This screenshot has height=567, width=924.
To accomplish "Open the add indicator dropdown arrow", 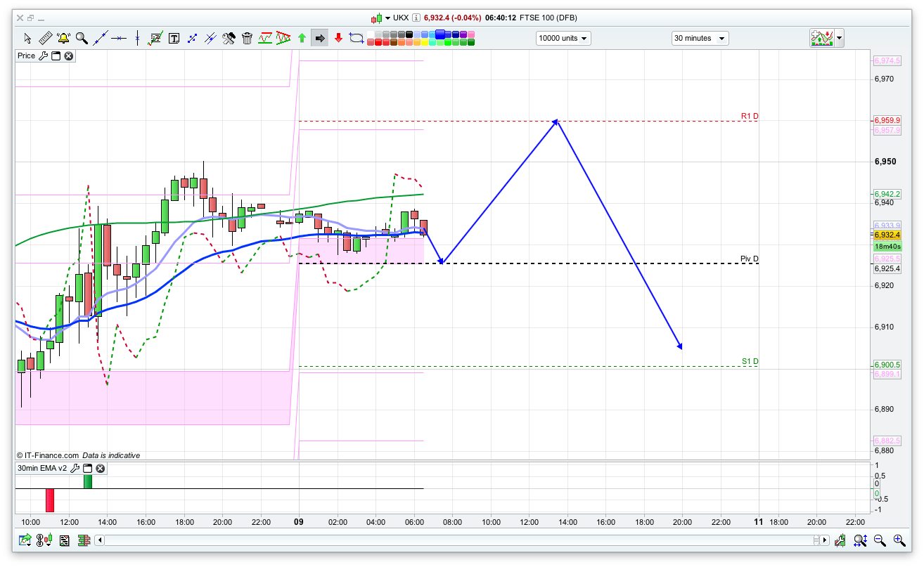I will tap(839, 38).
